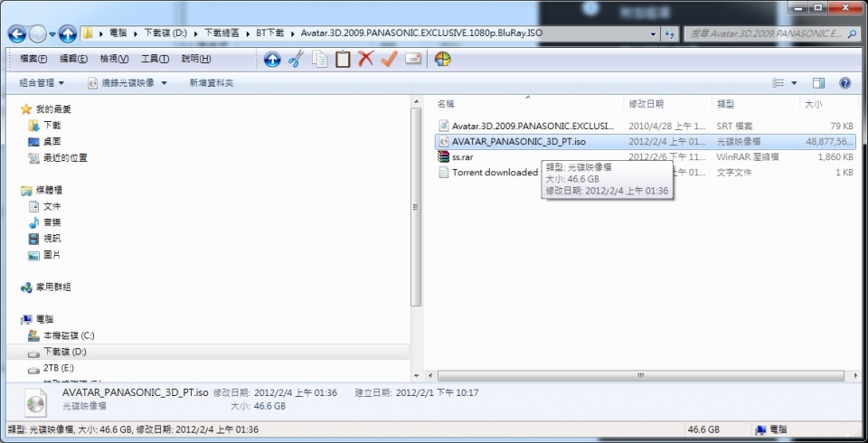
Task: Select 我的最愛 in navigation pane
Action: coord(53,109)
